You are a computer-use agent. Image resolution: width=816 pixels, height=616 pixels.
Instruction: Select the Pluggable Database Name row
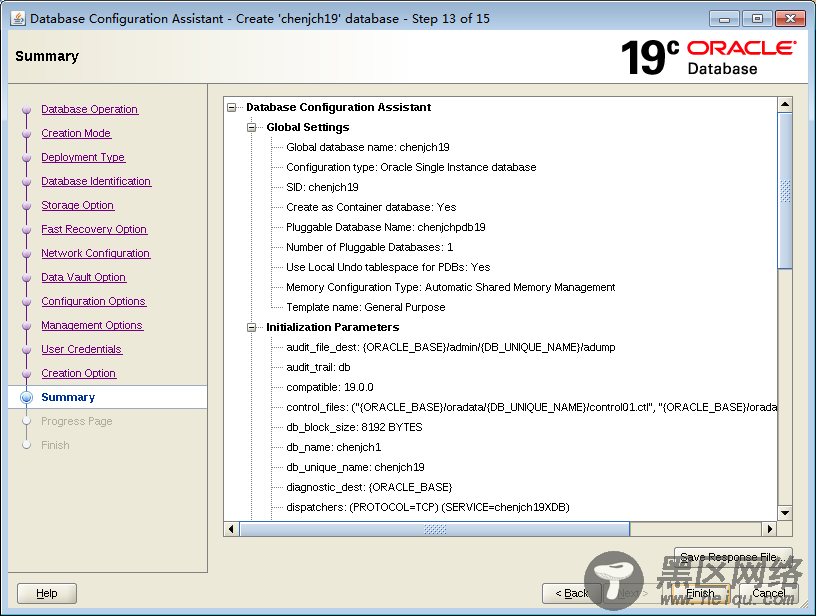point(386,227)
